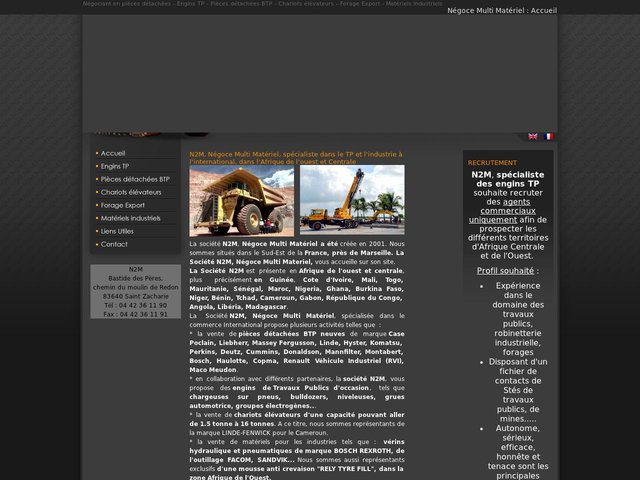Click the top keyword tagline text
The width and height of the screenshot is (640, 480).
[x=262, y=4]
